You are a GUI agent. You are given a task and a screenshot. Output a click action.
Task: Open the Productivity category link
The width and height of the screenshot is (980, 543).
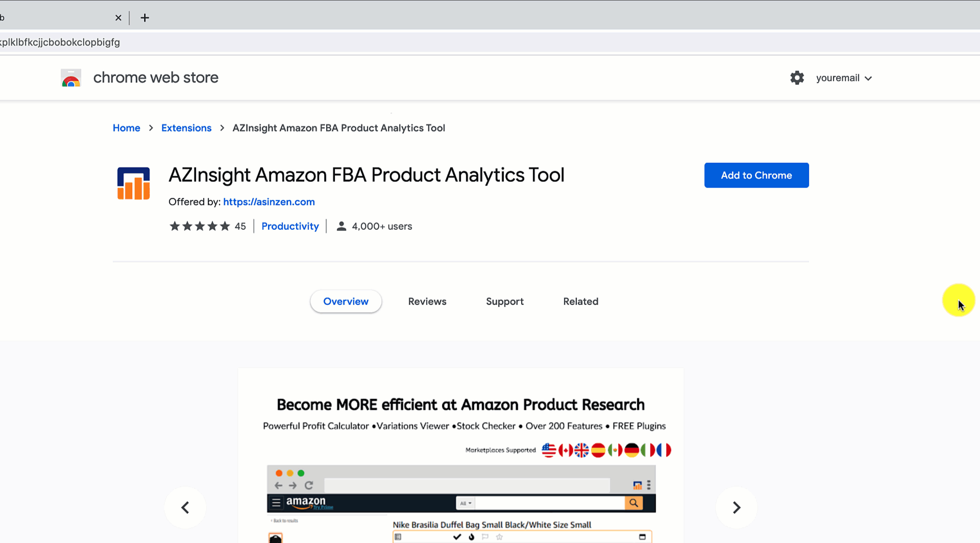[290, 226]
